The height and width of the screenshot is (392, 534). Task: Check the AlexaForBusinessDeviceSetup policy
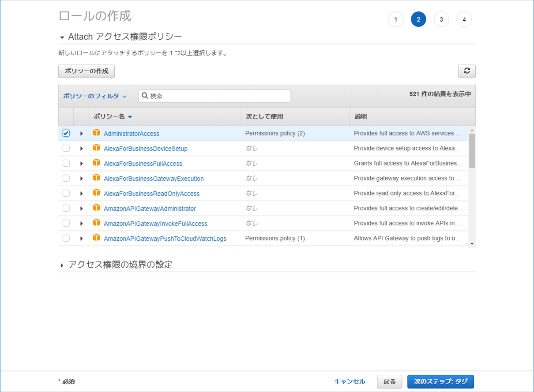[x=66, y=148]
